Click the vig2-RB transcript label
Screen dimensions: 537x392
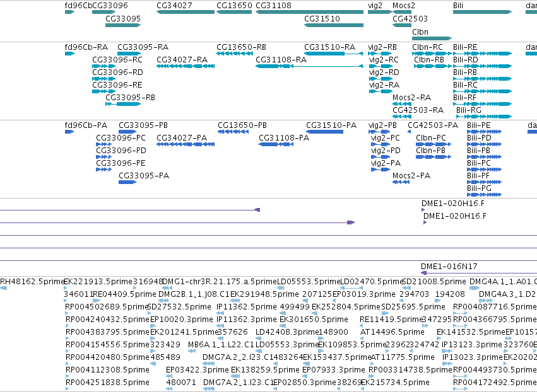(382, 47)
